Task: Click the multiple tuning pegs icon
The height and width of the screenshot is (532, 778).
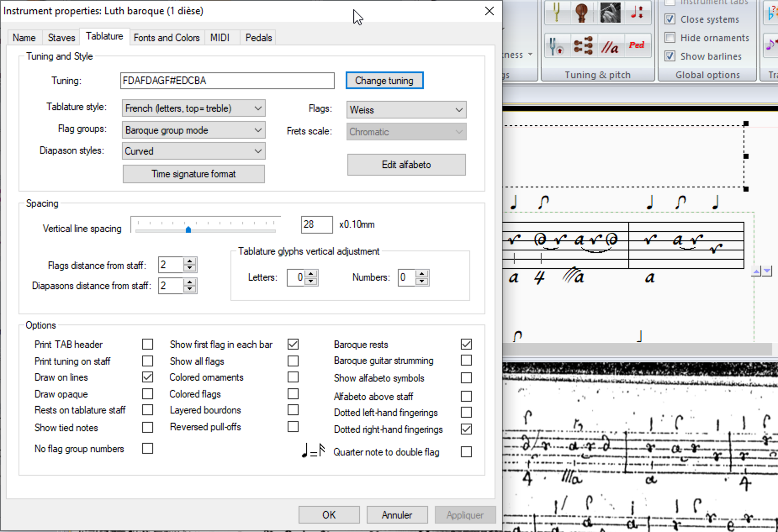Action: (x=583, y=46)
